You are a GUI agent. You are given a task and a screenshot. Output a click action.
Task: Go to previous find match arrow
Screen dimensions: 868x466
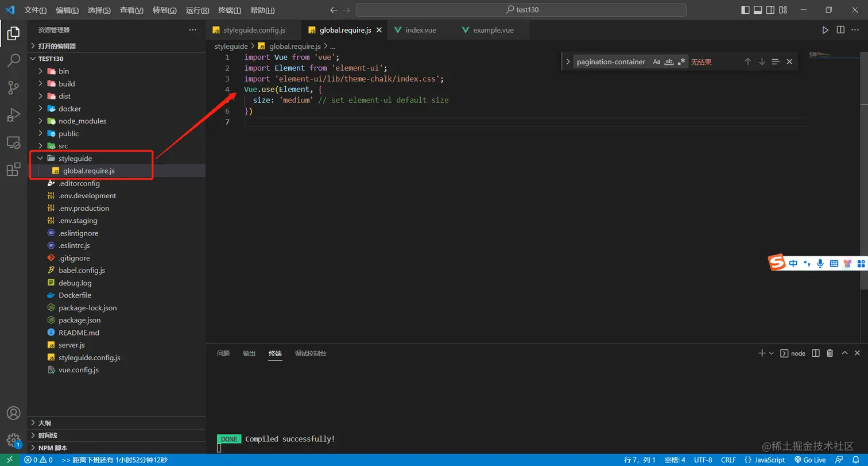click(748, 61)
